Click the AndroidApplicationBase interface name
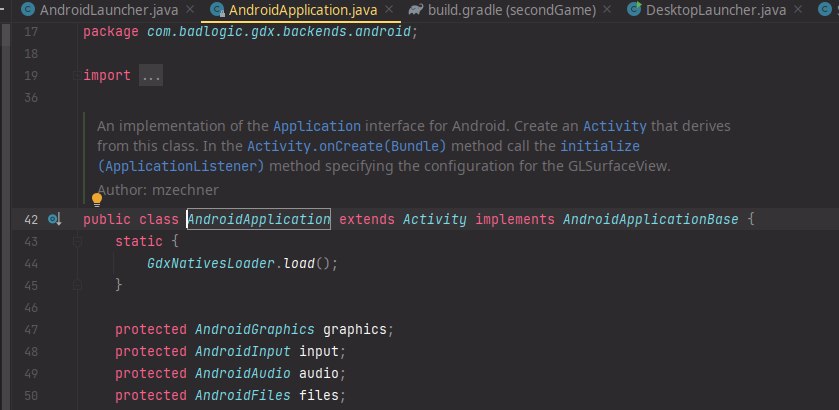The height and width of the screenshot is (410, 839). (x=651, y=219)
